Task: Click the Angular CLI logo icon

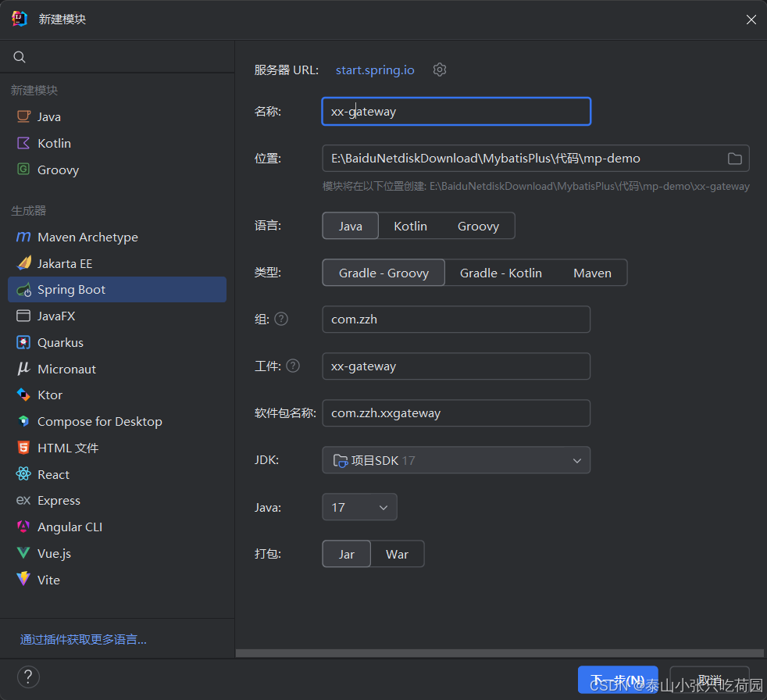Action: pyautogui.click(x=23, y=527)
